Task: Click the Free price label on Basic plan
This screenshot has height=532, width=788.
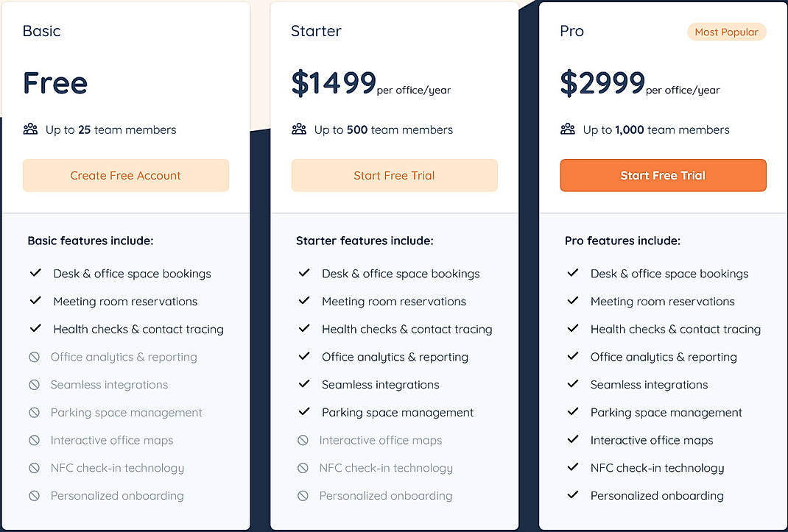Action: (54, 83)
